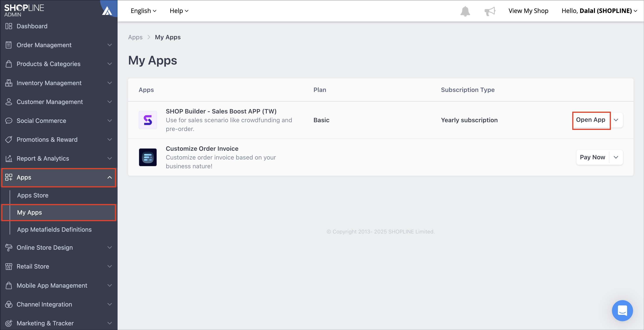Go to Dashboard in sidebar
The height and width of the screenshot is (330, 644).
[x=32, y=26]
